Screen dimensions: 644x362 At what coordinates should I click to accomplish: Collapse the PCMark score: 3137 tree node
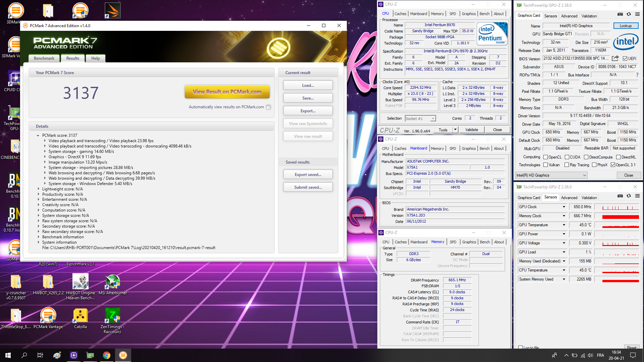[38, 136]
